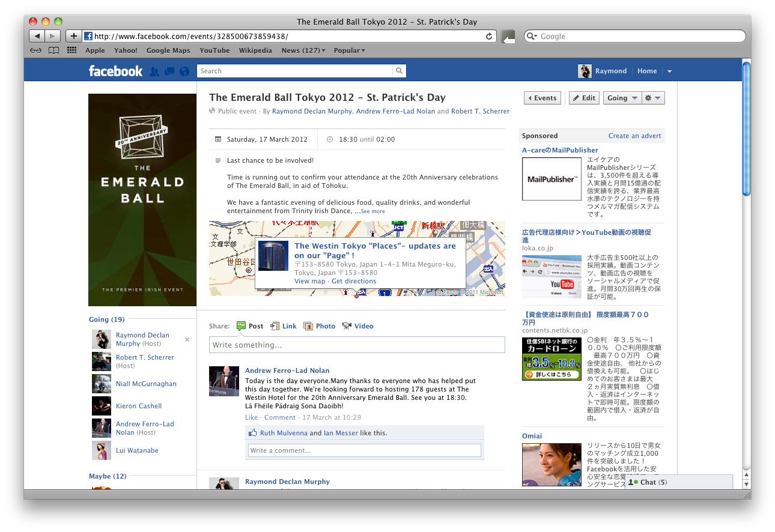Screen dimensions: 775x532
Task: Open Ian Messer's profile link
Action: click(x=341, y=433)
